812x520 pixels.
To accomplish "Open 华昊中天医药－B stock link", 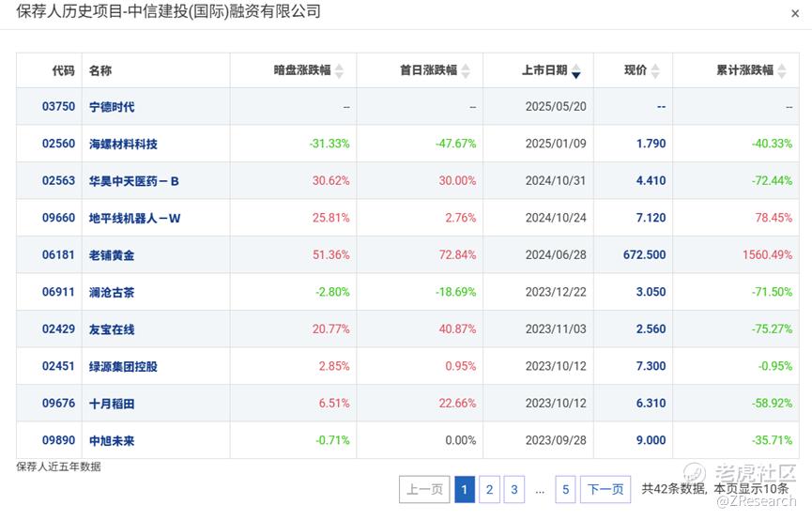I will coord(134,181).
